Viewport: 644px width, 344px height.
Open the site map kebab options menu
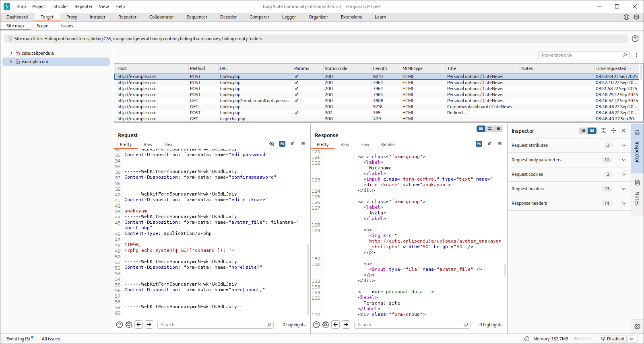[x=636, y=55]
